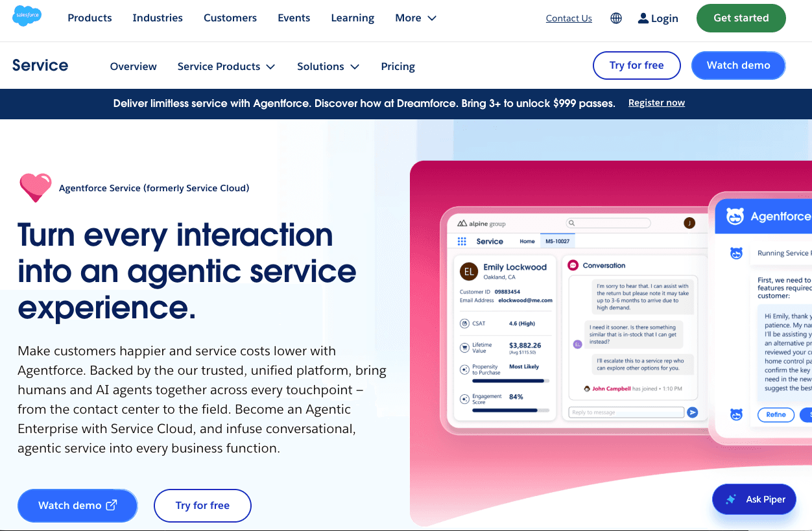Viewport: 812px width, 531px height.
Task: Click the app launcher grid icon in the mockup
Action: pos(462,241)
